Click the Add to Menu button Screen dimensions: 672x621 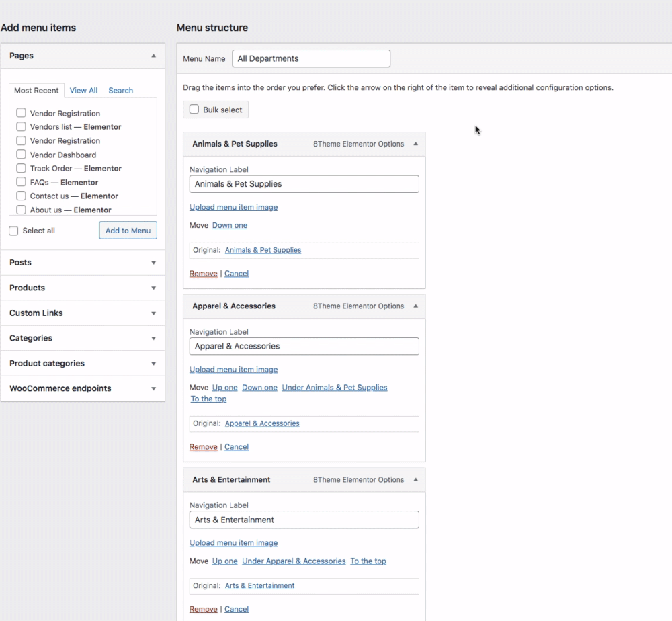[x=128, y=231]
